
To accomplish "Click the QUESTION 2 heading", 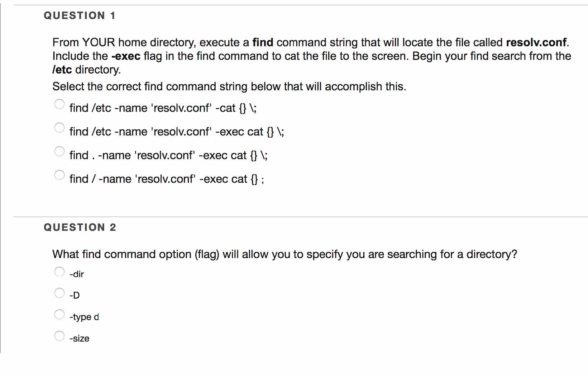I will 80,227.
